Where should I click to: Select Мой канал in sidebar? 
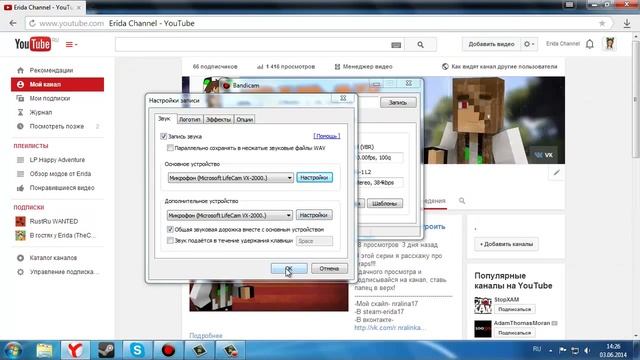(58, 84)
